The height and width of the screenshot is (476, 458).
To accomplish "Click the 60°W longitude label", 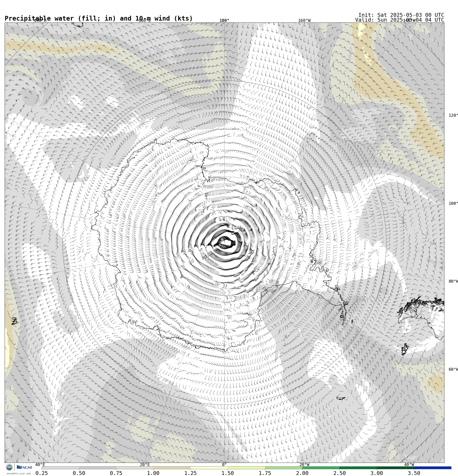I will point(453,369).
